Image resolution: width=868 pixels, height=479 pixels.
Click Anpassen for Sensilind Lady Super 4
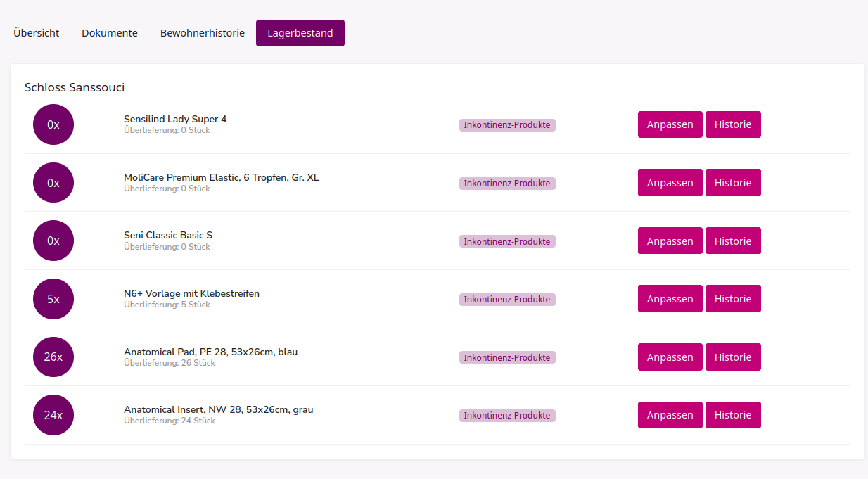[670, 124]
